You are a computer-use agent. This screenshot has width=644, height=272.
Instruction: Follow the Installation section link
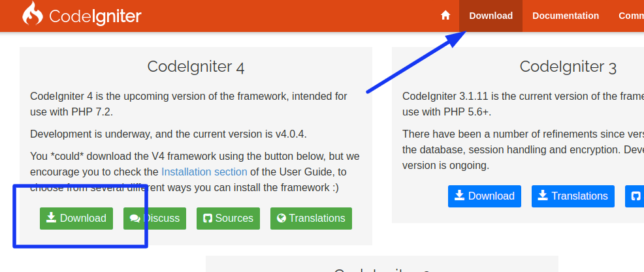coord(204,172)
